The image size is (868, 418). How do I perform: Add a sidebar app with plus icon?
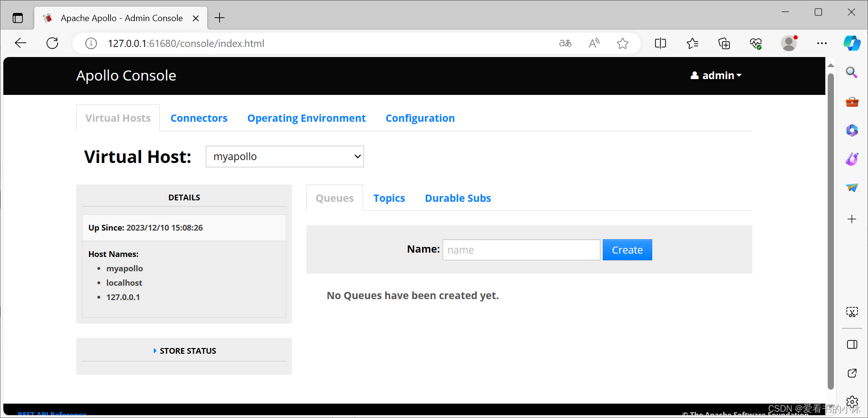[x=852, y=219]
